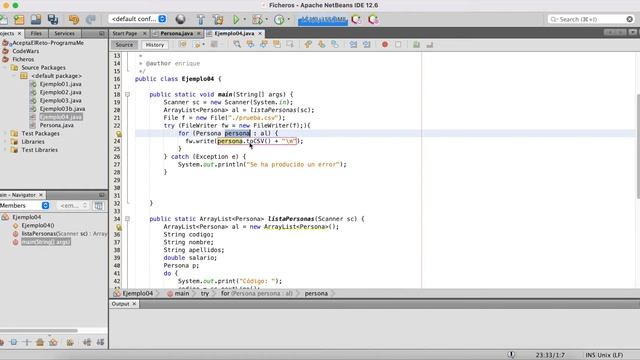The height and width of the screenshot is (360, 640).
Task: Close the Persona.java tab
Action: tap(199, 33)
